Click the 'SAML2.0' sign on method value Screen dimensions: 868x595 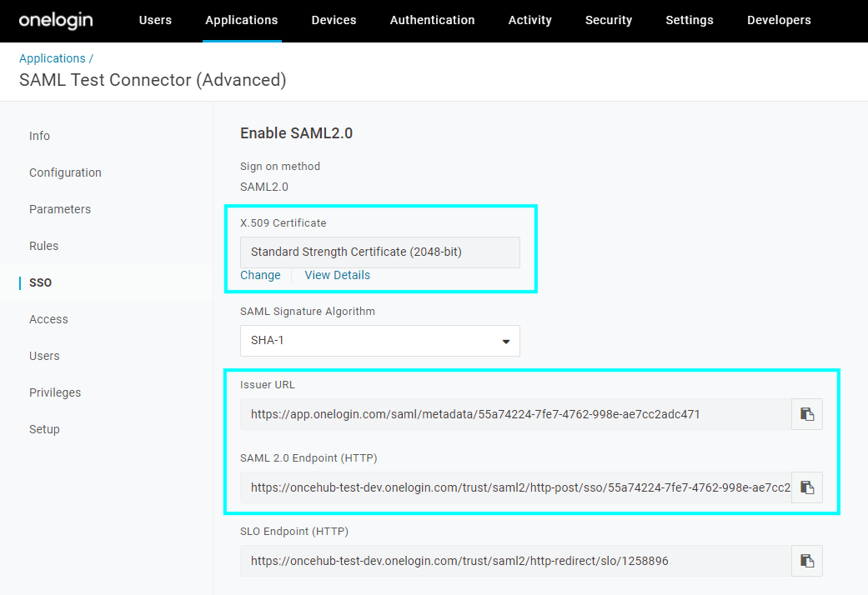point(264,187)
